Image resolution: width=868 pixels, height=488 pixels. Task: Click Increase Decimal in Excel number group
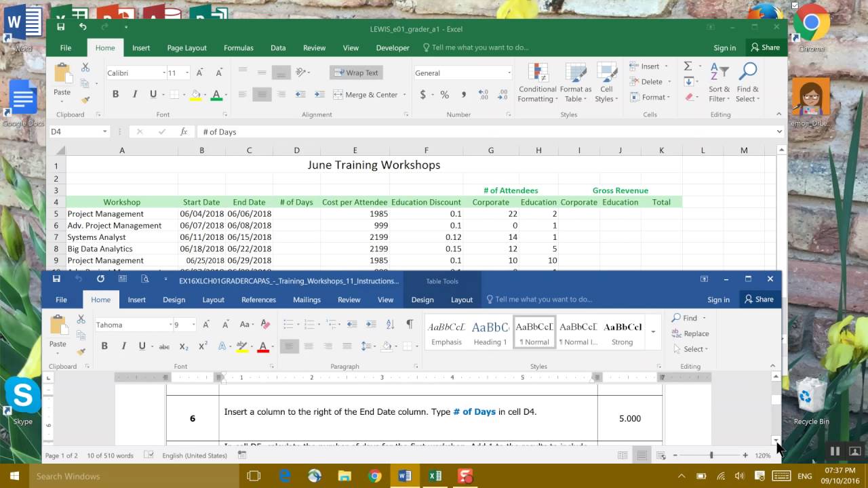coord(484,95)
